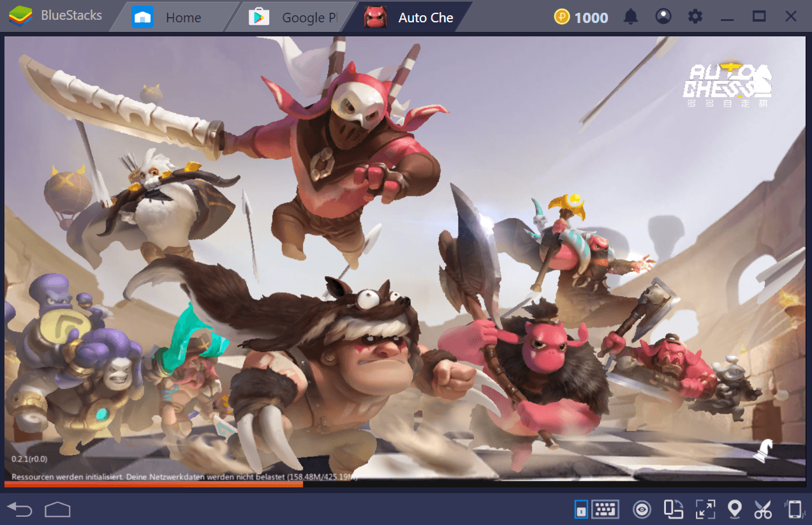Viewport: 812px width, 525px height.
Task: Open BlueStacks settings gear
Action: 695,17
